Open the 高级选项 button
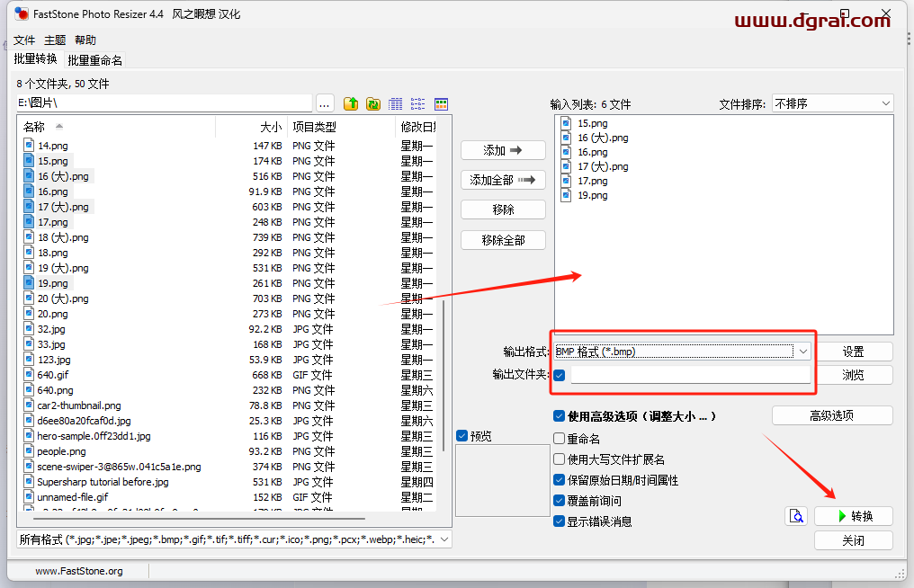 (x=832, y=415)
